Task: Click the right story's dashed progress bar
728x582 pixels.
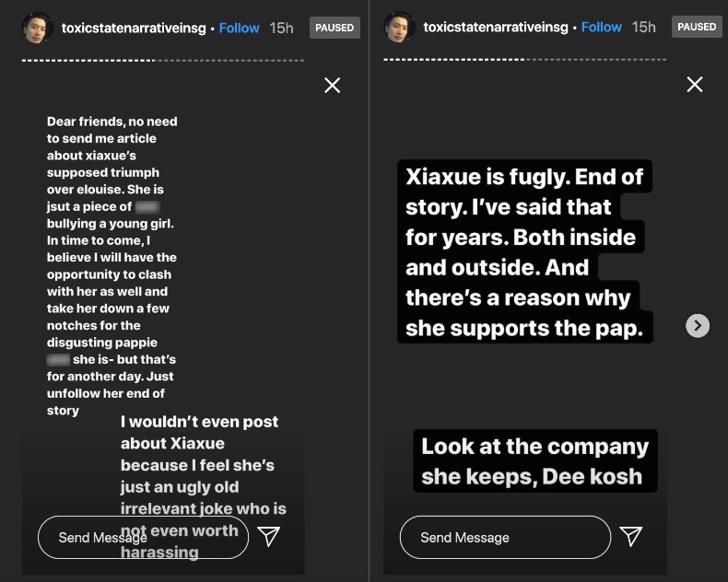Action: pyautogui.click(x=524, y=61)
